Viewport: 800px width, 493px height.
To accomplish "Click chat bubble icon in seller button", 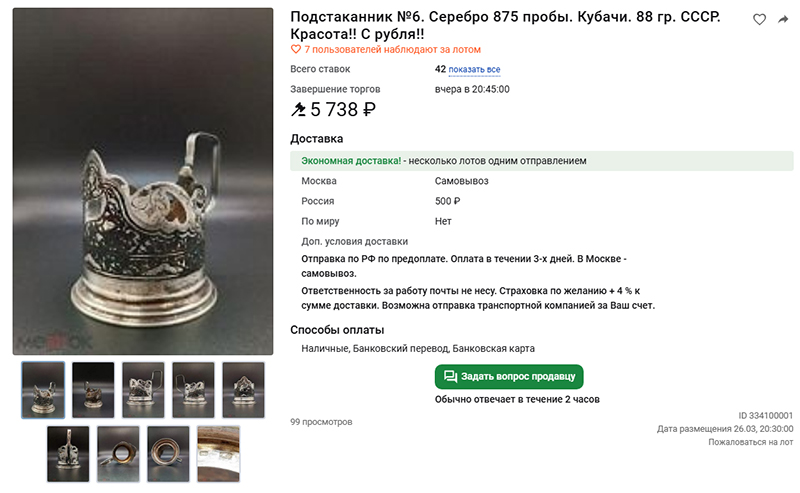I will pos(450,377).
